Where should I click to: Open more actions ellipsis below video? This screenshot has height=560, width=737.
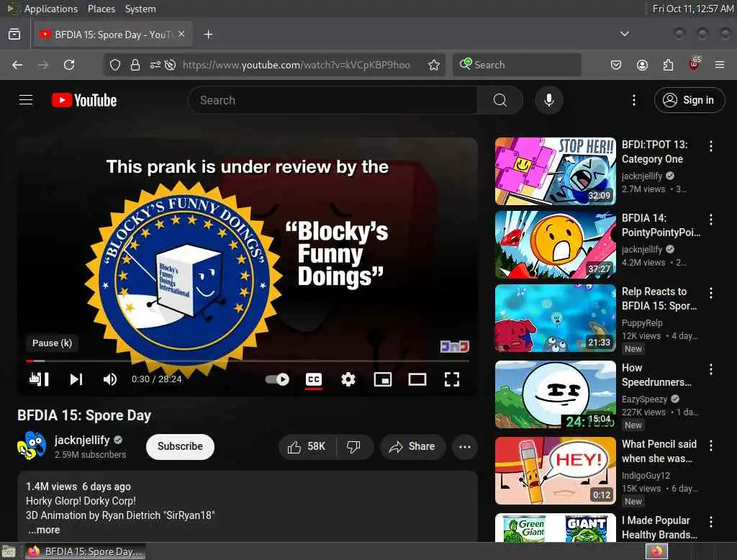coord(464,446)
